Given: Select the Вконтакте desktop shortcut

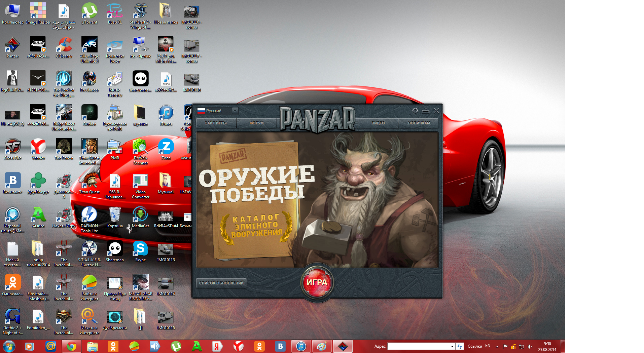Looking at the screenshot, I should 13,184.
